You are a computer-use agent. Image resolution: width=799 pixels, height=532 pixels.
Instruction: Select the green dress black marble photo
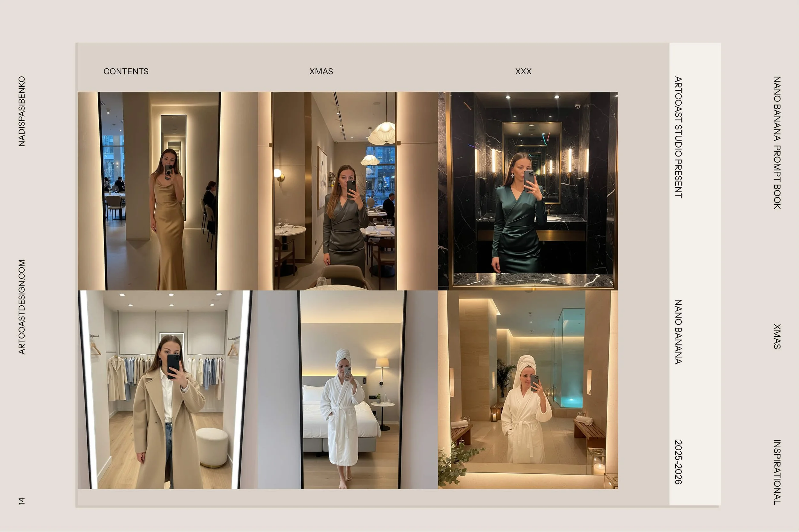pos(528,191)
